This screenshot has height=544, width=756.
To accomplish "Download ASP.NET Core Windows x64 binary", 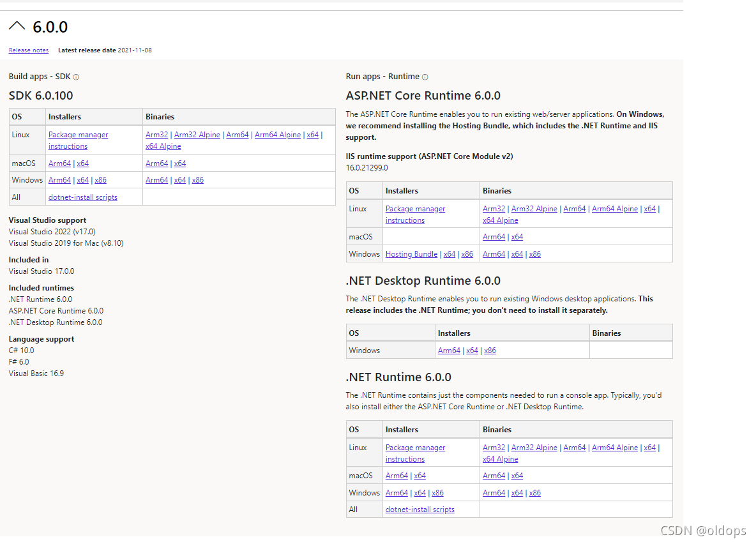I will click(x=517, y=254).
